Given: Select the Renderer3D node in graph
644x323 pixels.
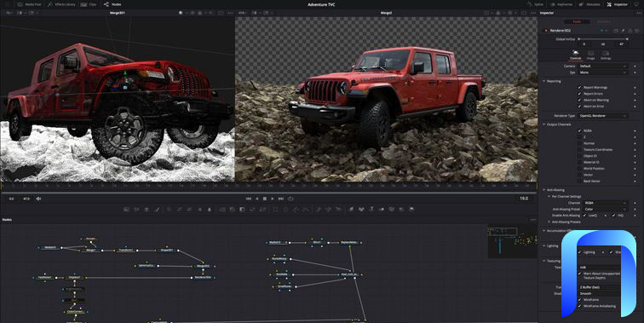Looking at the screenshot, I should tap(203, 277).
